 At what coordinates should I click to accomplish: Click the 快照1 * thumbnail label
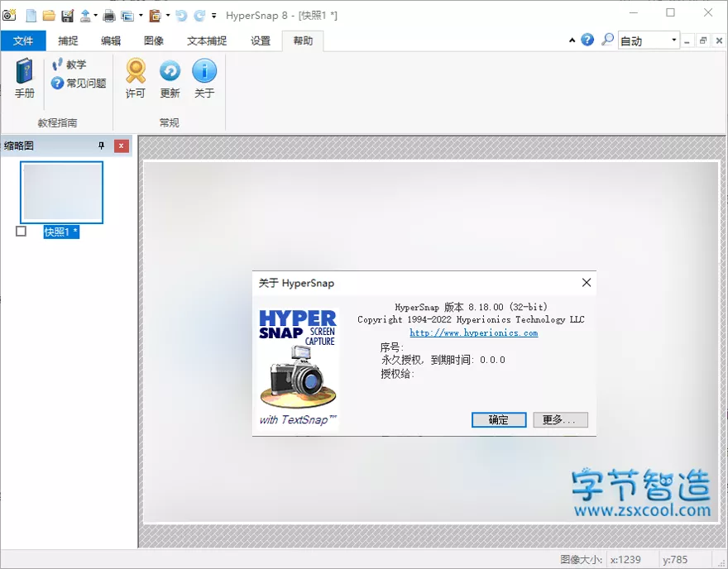61,232
